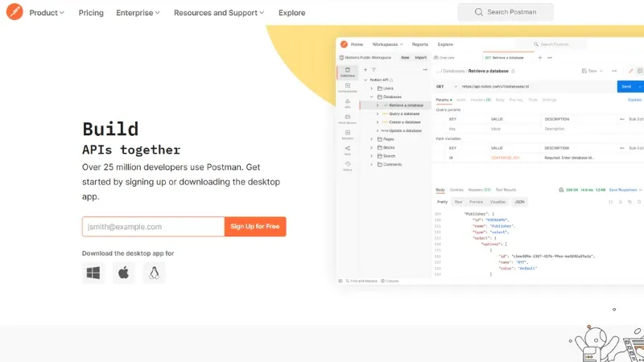644x362 pixels.
Task: Click the Import button in the workspace bar
Action: [420, 58]
